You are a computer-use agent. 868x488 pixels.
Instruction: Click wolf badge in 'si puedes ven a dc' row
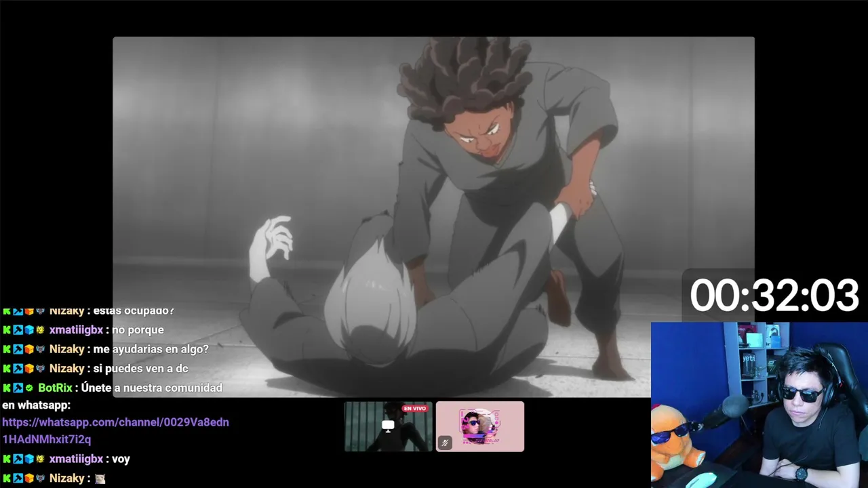[40, 369]
